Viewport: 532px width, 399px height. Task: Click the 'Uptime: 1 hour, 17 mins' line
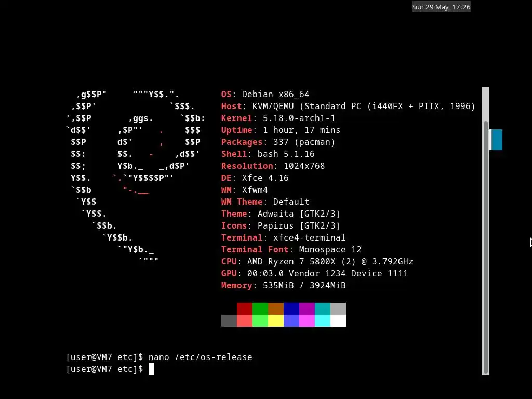[x=281, y=130]
